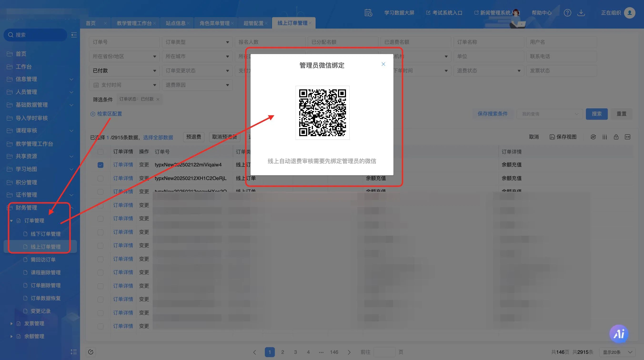Close the 站点信息 tab
The image size is (644, 360).
pos(188,23)
